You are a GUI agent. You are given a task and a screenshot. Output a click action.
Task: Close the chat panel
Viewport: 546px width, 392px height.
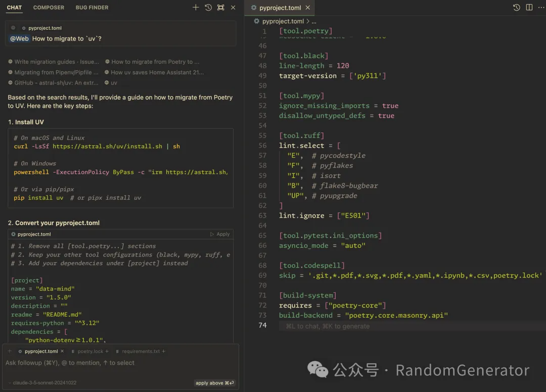coord(233,7)
